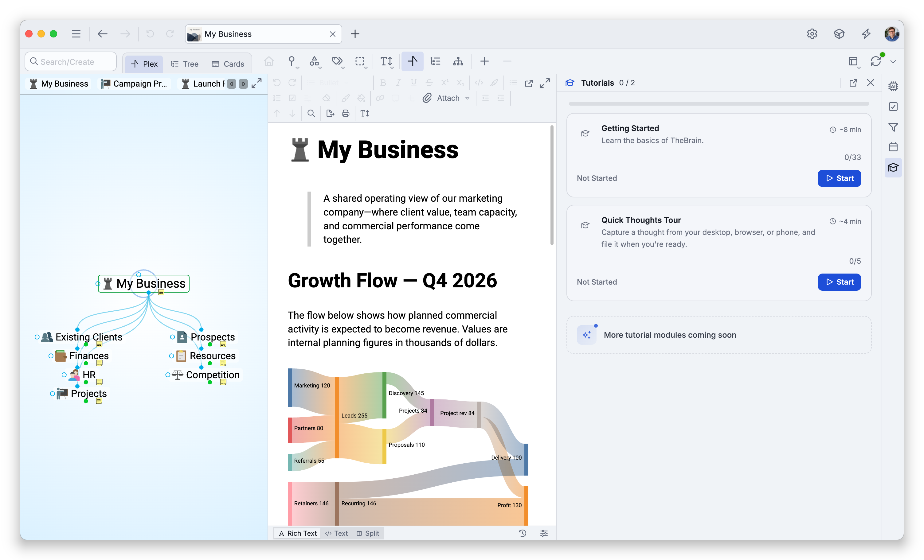
Task: Click the notes vertical scrollbar
Action: (x=552, y=185)
